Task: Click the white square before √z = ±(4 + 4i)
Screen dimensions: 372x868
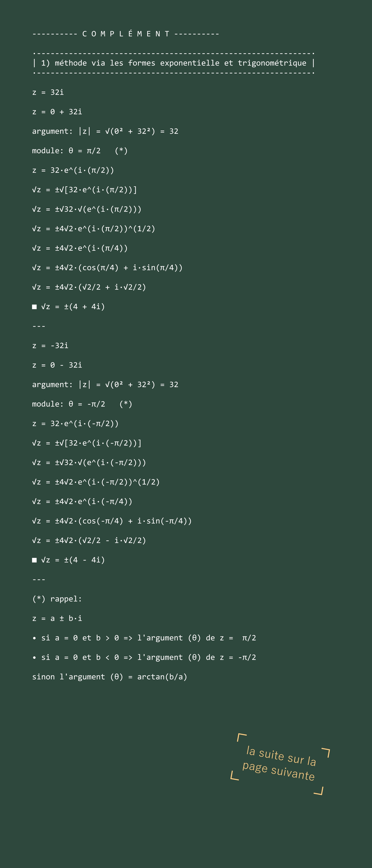Action: 34,307
